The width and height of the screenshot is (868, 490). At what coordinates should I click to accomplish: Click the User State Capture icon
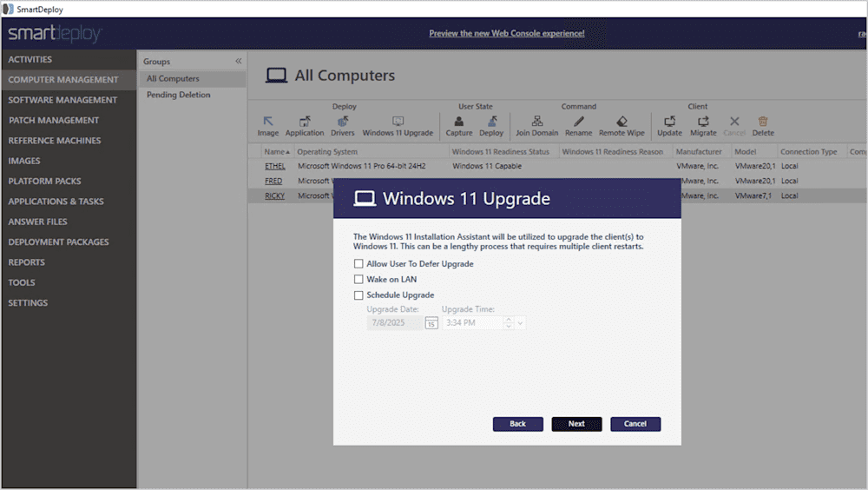click(x=459, y=122)
